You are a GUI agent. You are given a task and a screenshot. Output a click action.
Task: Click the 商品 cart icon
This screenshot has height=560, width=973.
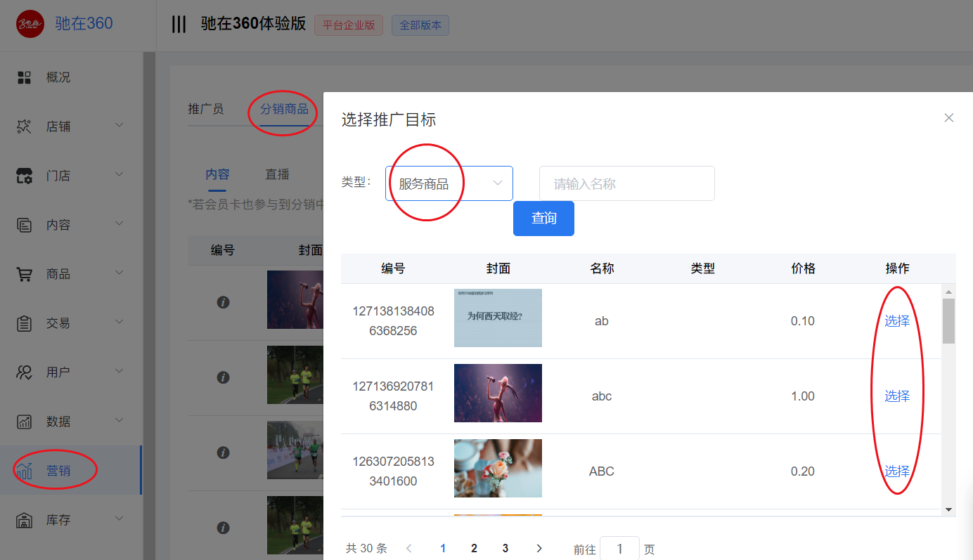coord(25,274)
